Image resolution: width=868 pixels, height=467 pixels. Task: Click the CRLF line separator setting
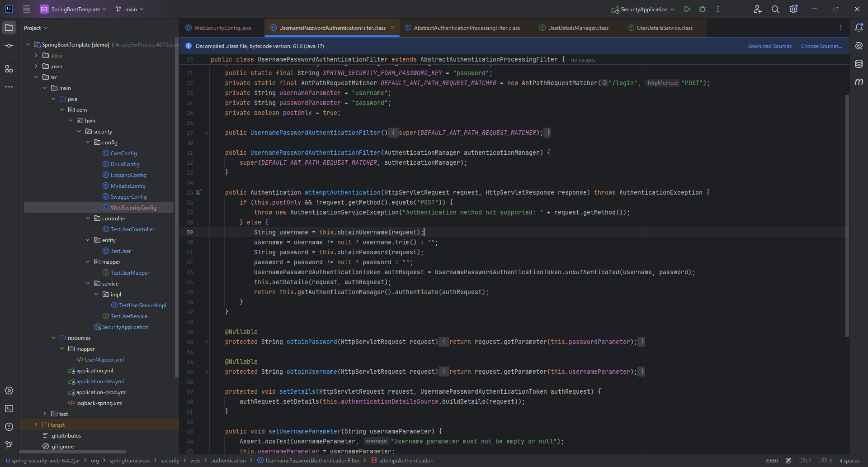click(805, 461)
